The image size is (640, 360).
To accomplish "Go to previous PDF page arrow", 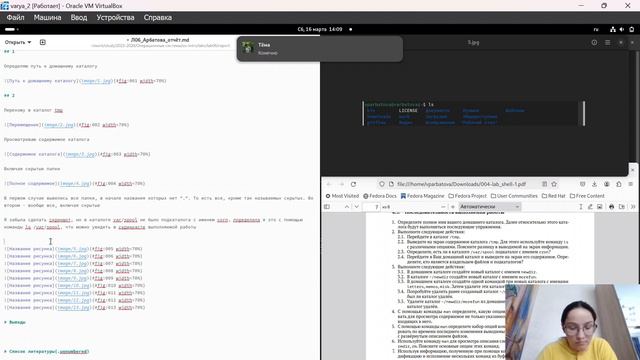I will [x=347, y=207].
